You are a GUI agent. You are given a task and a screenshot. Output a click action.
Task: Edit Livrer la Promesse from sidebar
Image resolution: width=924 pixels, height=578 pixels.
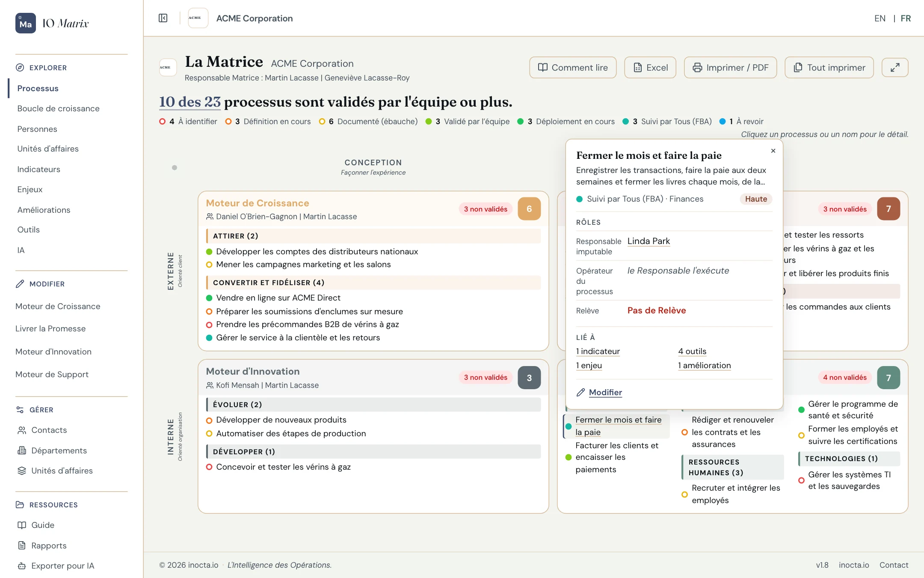(x=50, y=328)
